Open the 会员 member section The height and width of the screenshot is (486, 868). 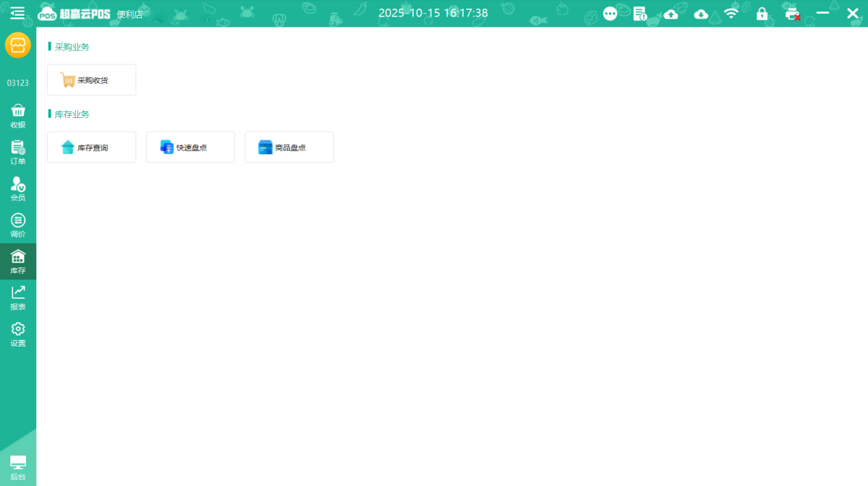[x=17, y=189]
